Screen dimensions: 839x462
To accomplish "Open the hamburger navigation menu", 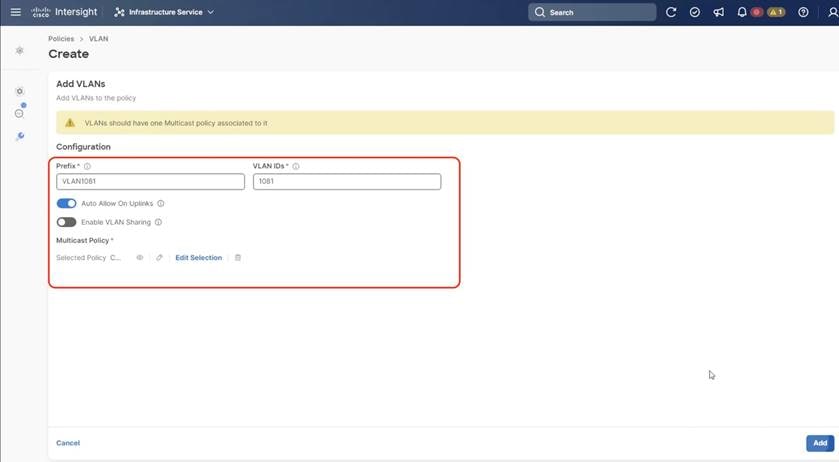I will (16, 12).
